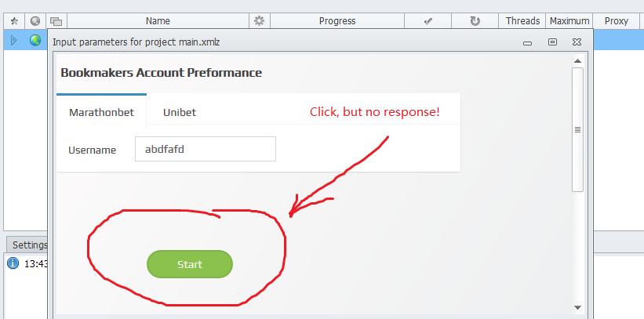Image resolution: width=644 pixels, height=319 pixels.
Task: Click the scroll up arrow in dialog
Action: tap(577, 61)
